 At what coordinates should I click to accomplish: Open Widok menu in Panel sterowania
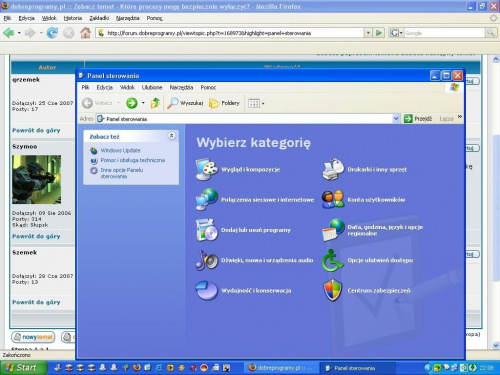pyautogui.click(x=127, y=87)
